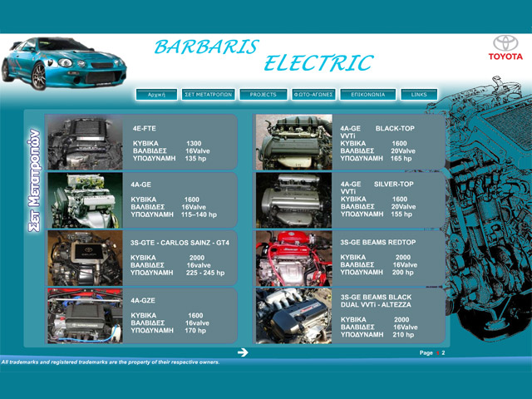Go to page 2 link

[443, 352]
